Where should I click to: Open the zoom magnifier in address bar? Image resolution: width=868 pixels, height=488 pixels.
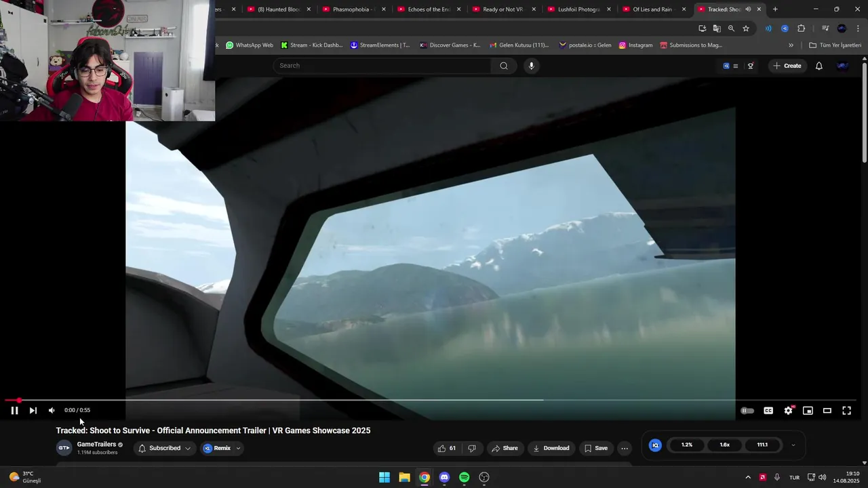point(731,28)
